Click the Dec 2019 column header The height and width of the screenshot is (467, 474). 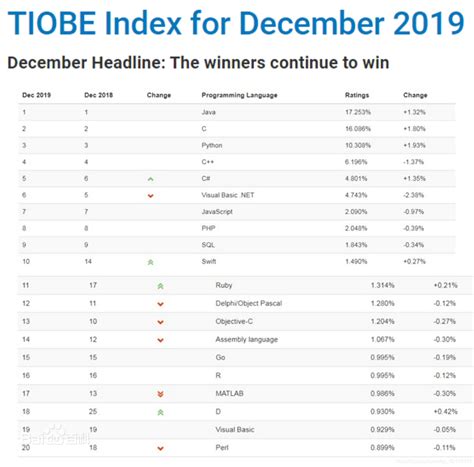coord(36,95)
